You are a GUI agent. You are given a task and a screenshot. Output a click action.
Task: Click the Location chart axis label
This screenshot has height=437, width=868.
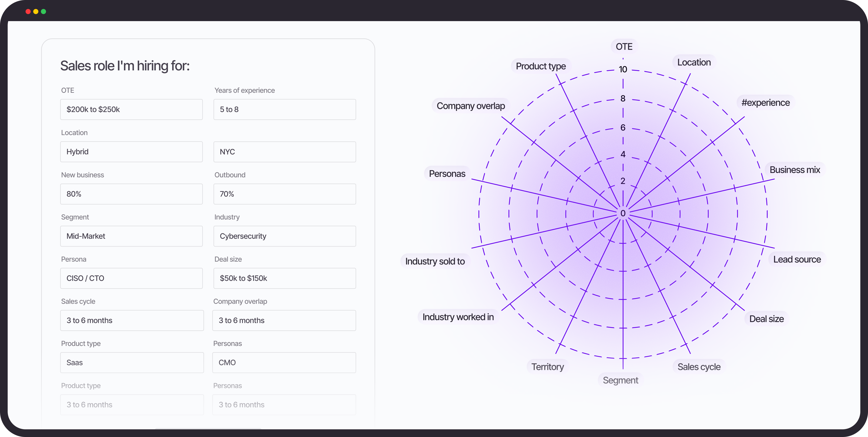click(x=694, y=62)
